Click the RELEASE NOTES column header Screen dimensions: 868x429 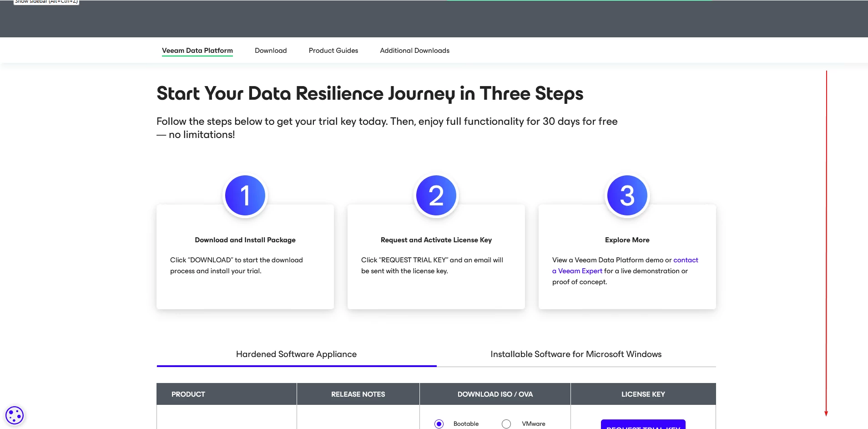coord(358,394)
